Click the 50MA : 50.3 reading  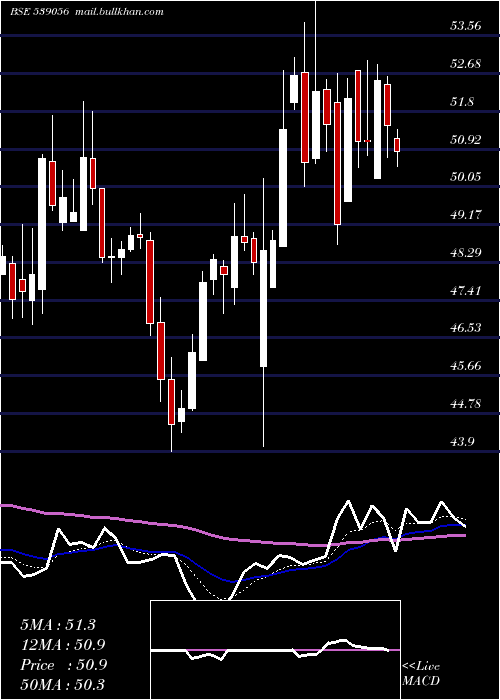click(x=63, y=684)
